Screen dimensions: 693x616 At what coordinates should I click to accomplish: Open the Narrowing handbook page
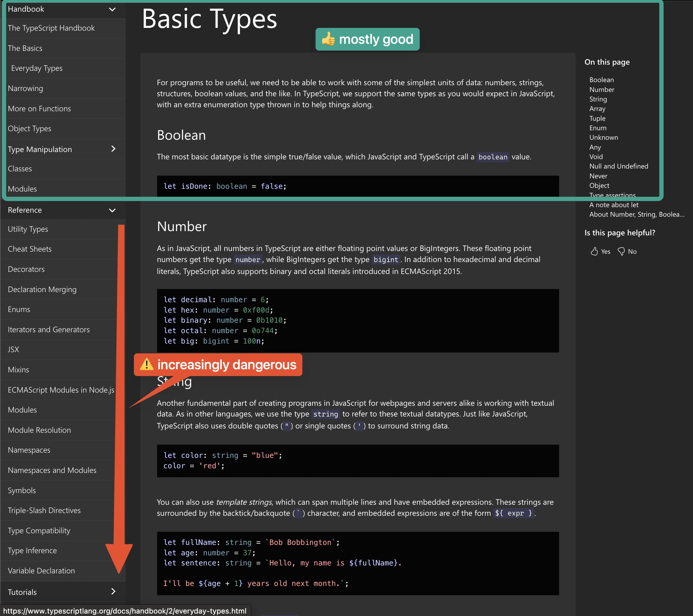(x=25, y=89)
